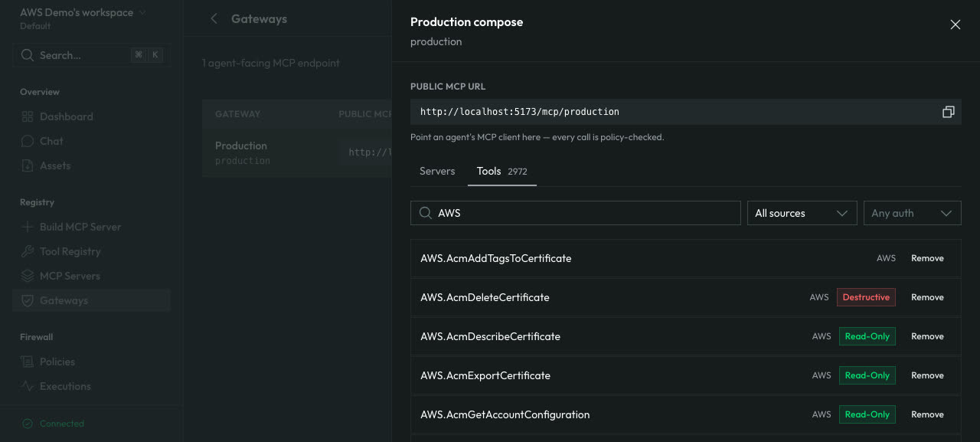Select the AWS.AcmDescribeCertificate tool name
980x442 pixels.
pos(490,336)
